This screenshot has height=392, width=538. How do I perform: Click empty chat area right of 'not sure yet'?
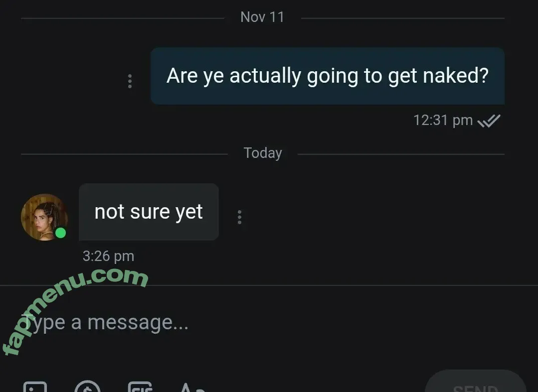tap(377, 216)
